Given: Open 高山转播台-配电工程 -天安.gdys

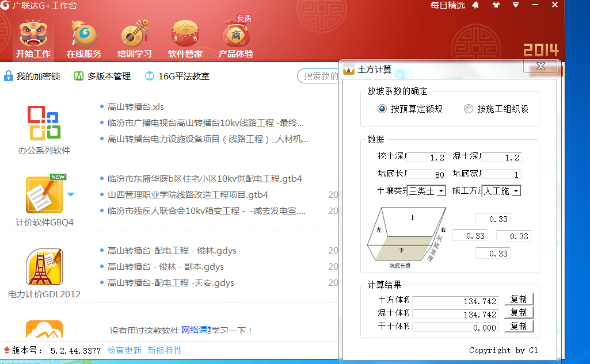Looking at the screenshot, I should 171,283.
